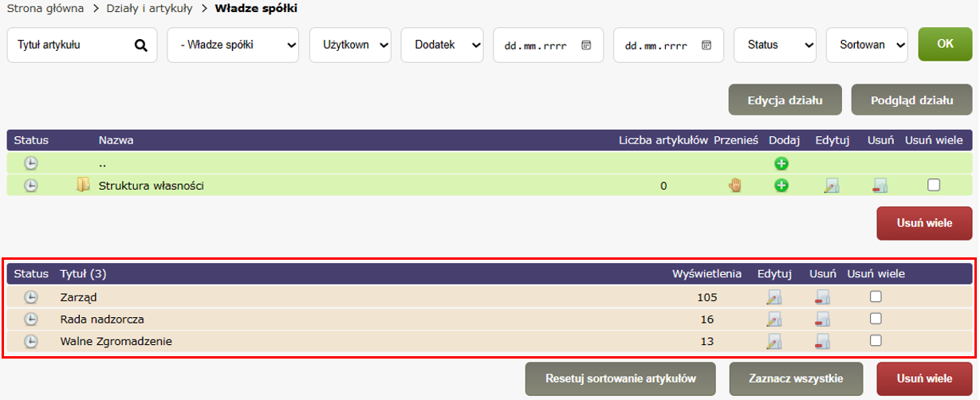Open edit icon for Struktura własności

click(x=832, y=186)
